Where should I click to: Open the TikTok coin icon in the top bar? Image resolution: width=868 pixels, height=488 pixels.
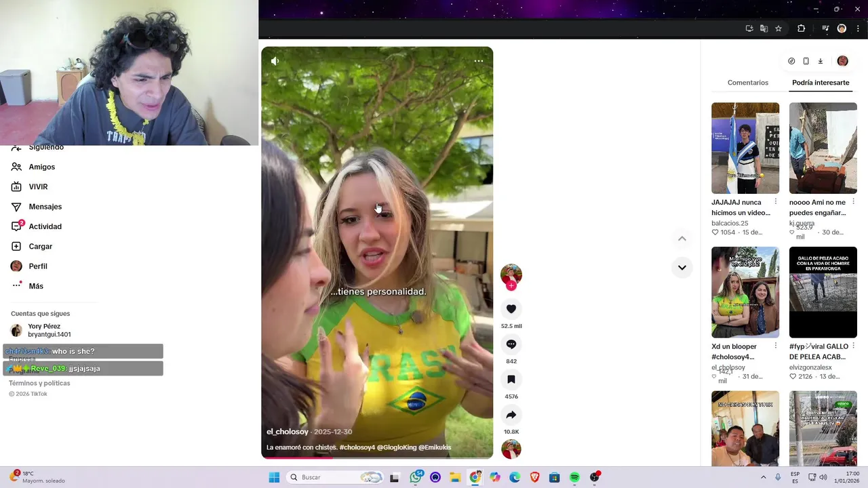[x=791, y=61]
